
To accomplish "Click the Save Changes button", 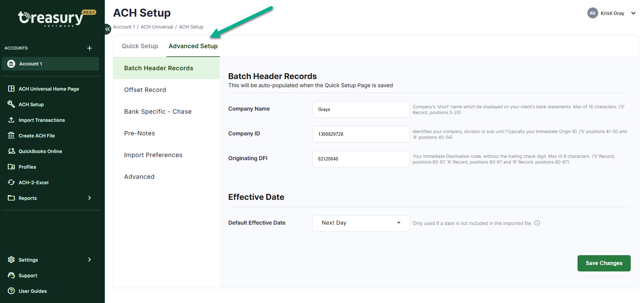I will tap(604, 263).
